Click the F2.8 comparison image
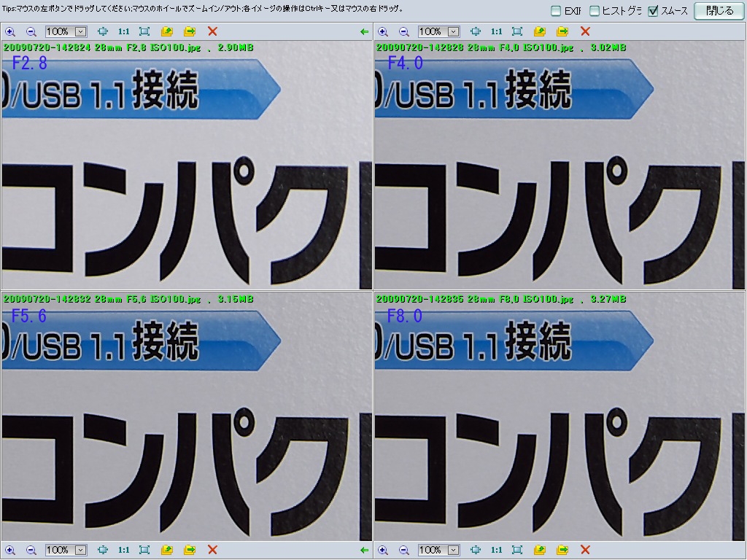 (187, 166)
